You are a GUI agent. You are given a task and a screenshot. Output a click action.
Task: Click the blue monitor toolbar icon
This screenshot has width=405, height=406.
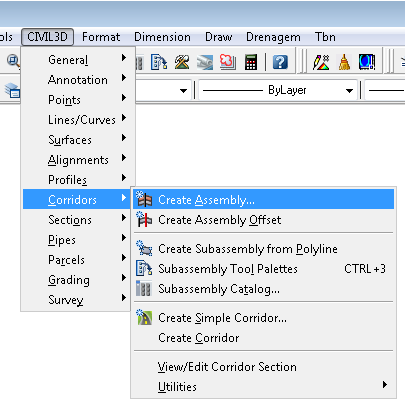tap(367, 62)
